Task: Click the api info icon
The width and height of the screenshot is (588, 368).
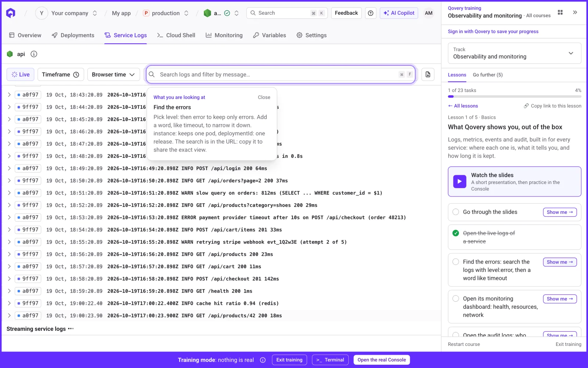Action: (34, 54)
